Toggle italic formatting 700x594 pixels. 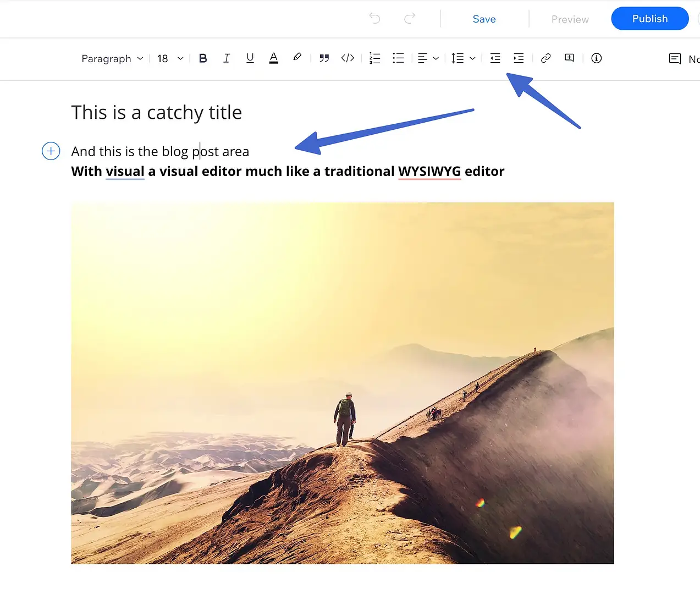[227, 58]
